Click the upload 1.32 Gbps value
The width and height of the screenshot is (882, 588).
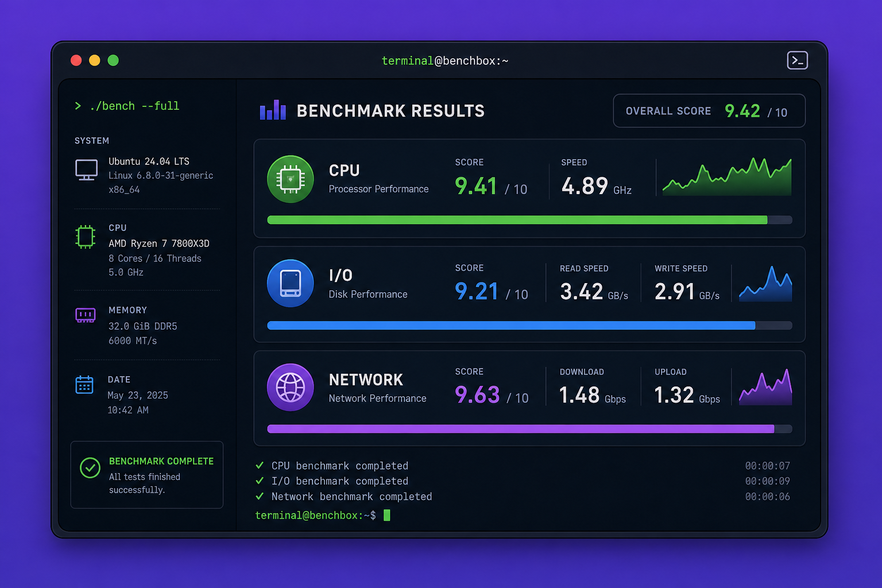click(x=687, y=395)
